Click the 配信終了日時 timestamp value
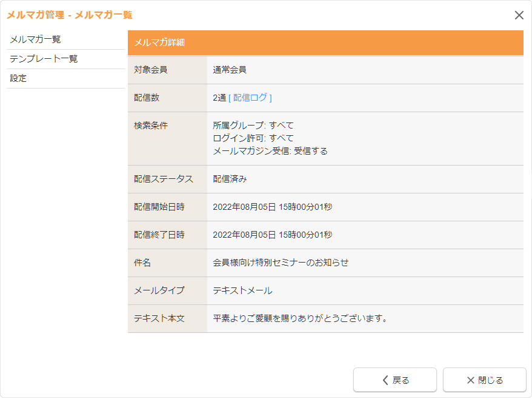This screenshot has height=399, width=532. (x=272, y=235)
